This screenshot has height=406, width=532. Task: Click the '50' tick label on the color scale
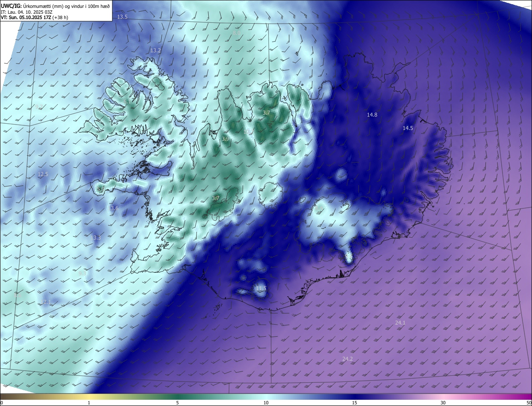tap(529, 403)
